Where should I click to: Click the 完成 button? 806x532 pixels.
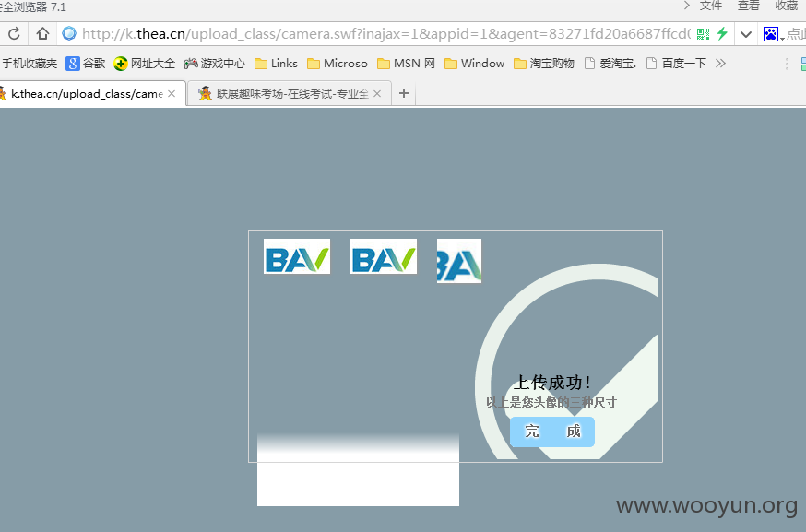(552, 432)
